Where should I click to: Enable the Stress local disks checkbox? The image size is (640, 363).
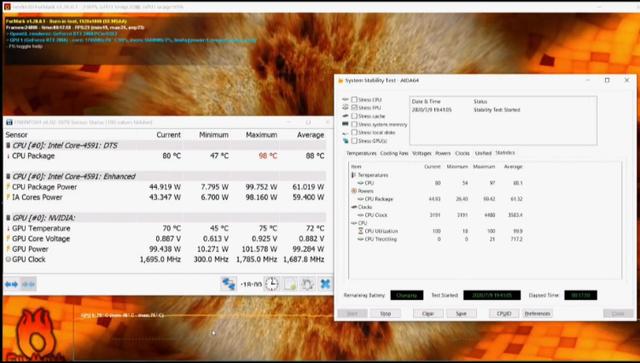tap(354, 133)
